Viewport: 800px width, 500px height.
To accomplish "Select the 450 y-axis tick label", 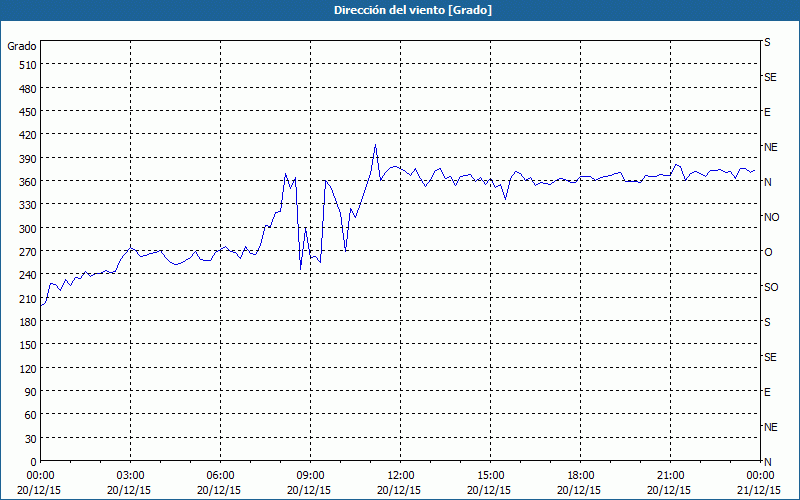I will [28, 112].
